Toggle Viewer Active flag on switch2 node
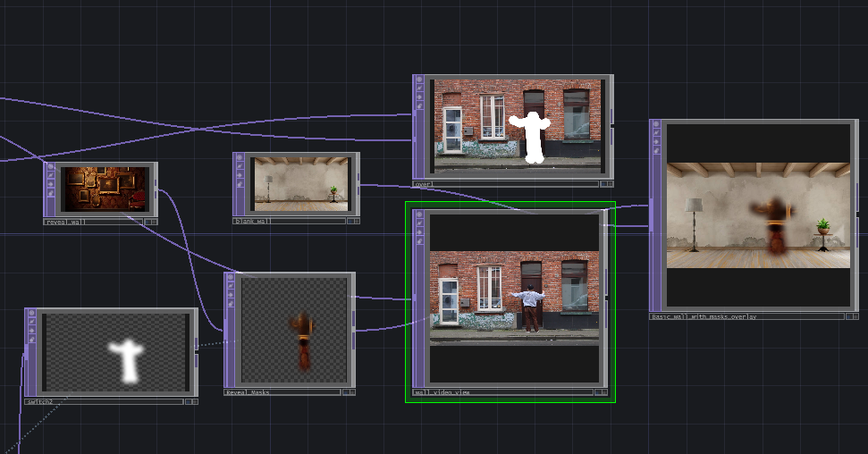The width and height of the screenshot is (868, 454). (x=31, y=315)
